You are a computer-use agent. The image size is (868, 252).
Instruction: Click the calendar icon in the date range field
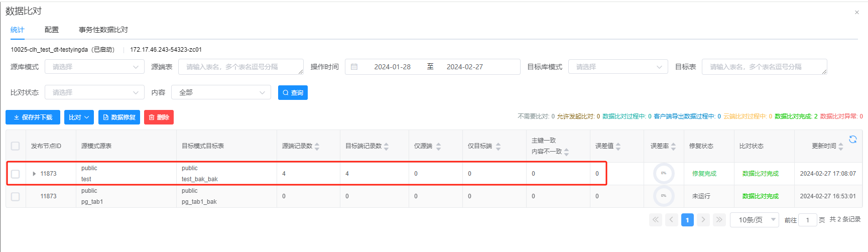pyautogui.click(x=354, y=67)
